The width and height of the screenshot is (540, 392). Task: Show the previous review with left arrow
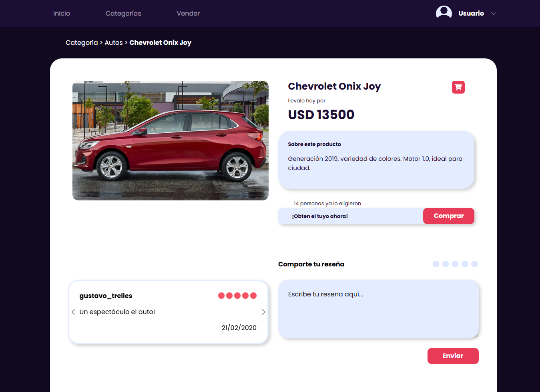point(73,312)
